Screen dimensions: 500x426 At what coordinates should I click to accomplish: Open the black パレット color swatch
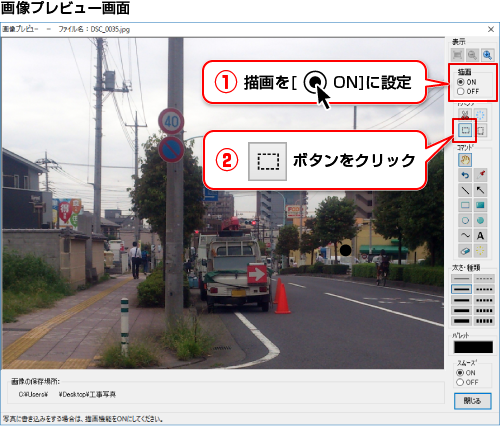coord(473,347)
